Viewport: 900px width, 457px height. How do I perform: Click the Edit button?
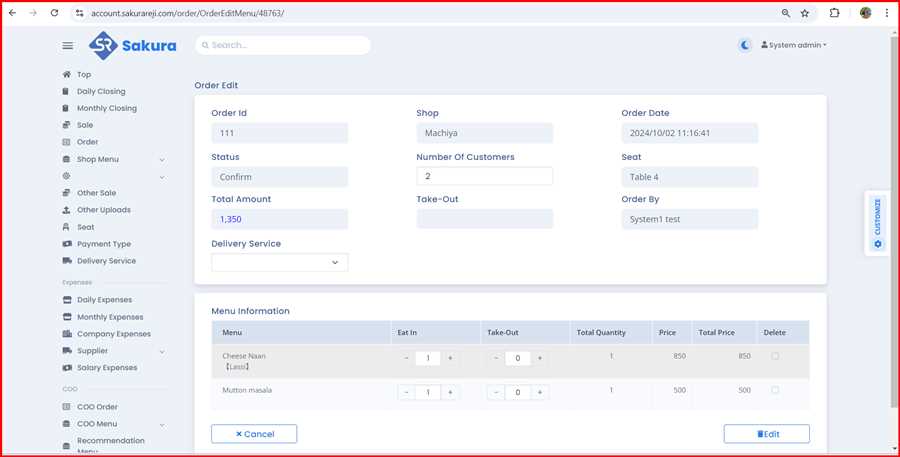pyautogui.click(x=766, y=434)
